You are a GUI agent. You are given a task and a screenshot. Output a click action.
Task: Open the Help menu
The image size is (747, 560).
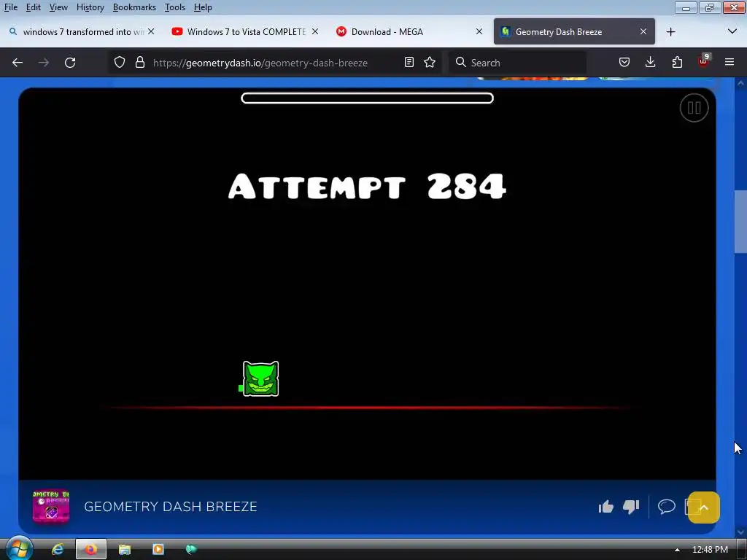pos(203,7)
